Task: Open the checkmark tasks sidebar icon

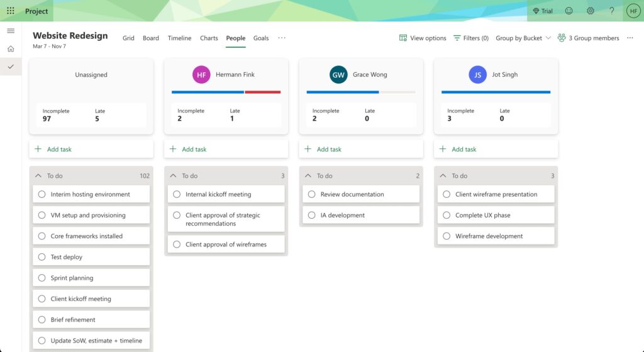Action: click(x=11, y=67)
